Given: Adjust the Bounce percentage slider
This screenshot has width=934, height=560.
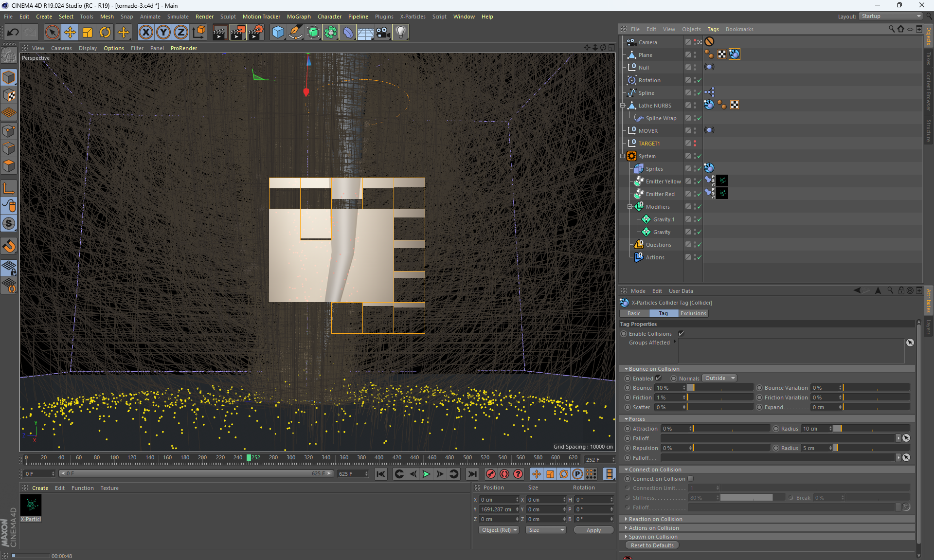Looking at the screenshot, I should 720,388.
